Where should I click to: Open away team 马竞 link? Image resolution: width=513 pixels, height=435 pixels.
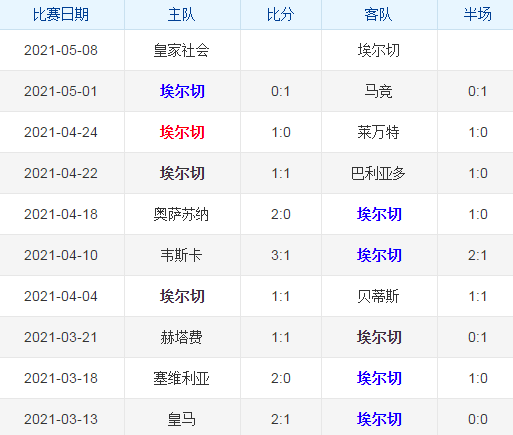pos(378,91)
